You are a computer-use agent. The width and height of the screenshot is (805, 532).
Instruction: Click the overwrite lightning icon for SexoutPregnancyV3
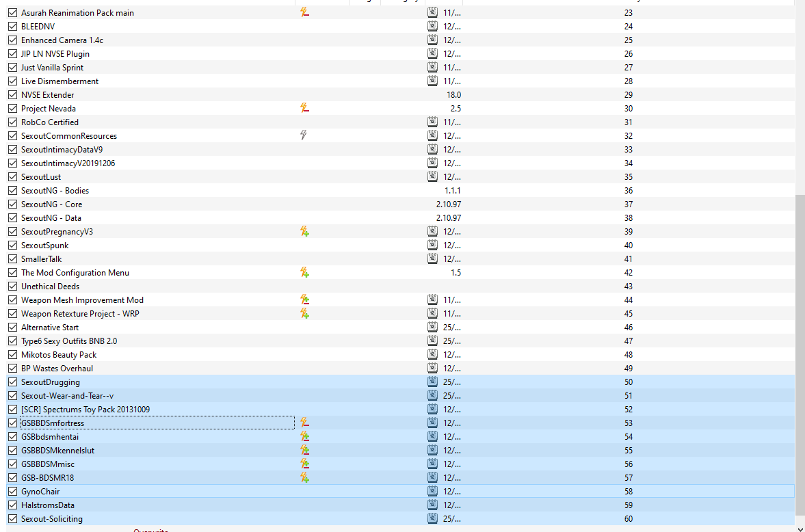point(304,232)
